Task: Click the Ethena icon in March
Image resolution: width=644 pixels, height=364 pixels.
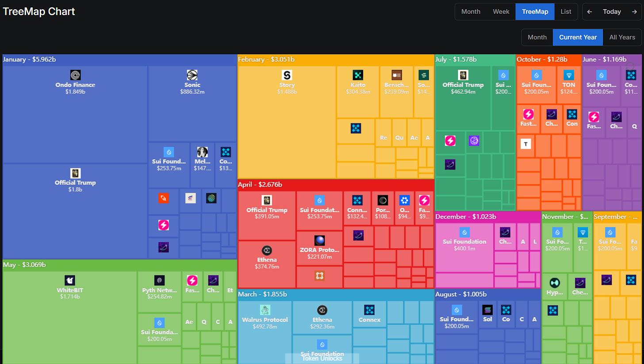Action: coord(322,310)
